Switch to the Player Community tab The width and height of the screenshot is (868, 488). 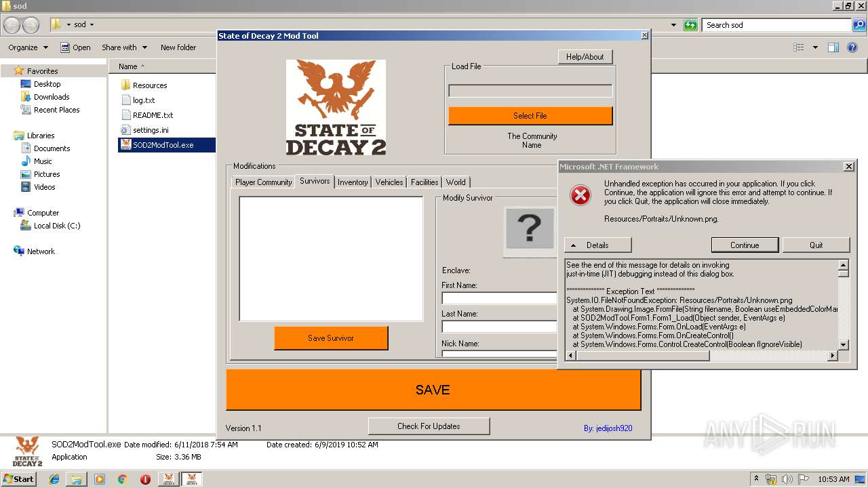click(x=263, y=182)
